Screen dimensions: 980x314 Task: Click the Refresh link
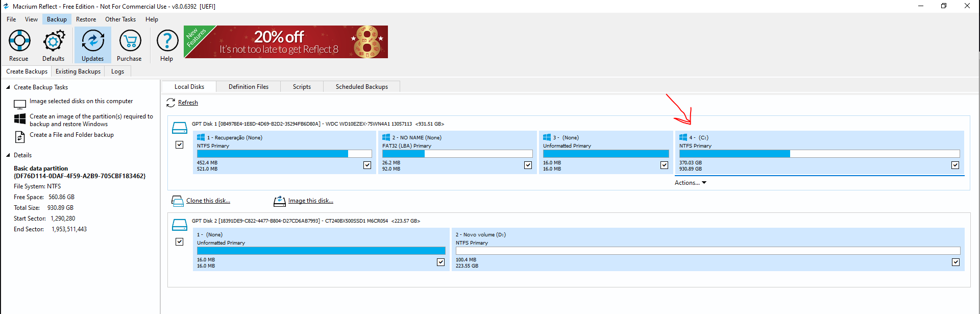[188, 103]
